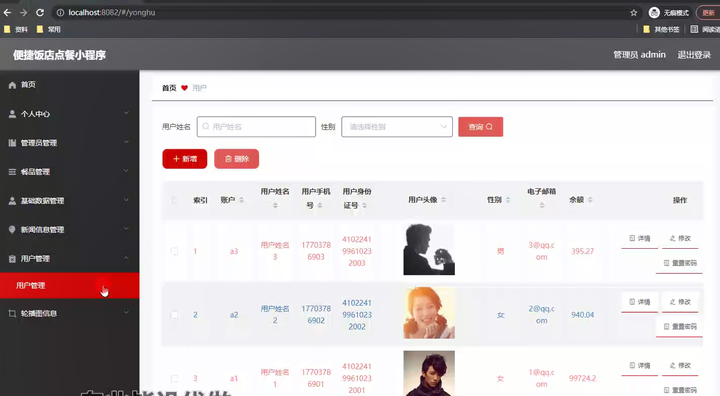Collapse the 用户管理 menu chevron
The height and width of the screenshot is (396, 720).
pyautogui.click(x=126, y=258)
